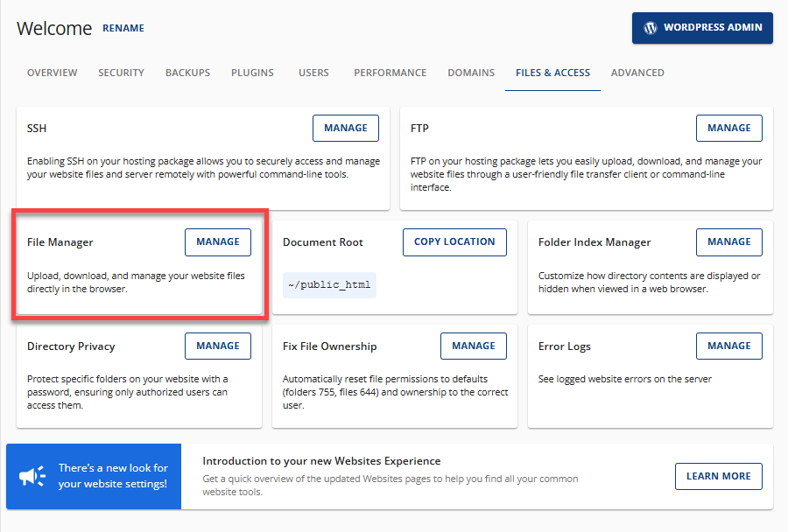Click Manage for Fix File Ownership
Image resolution: width=788 pixels, height=532 pixels.
tap(474, 346)
